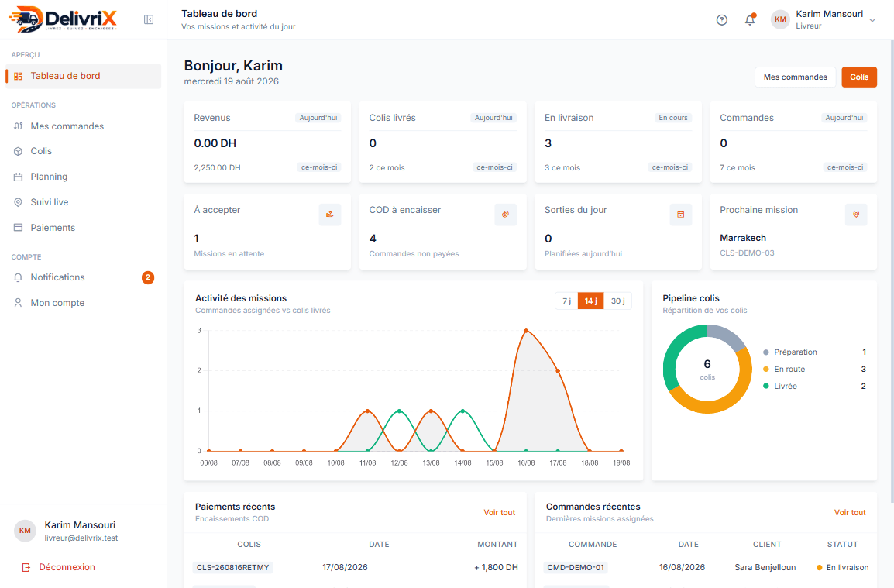894x588 pixels.
Task: Click the page vertical scrollbar
Action: (x=891, y=271)
